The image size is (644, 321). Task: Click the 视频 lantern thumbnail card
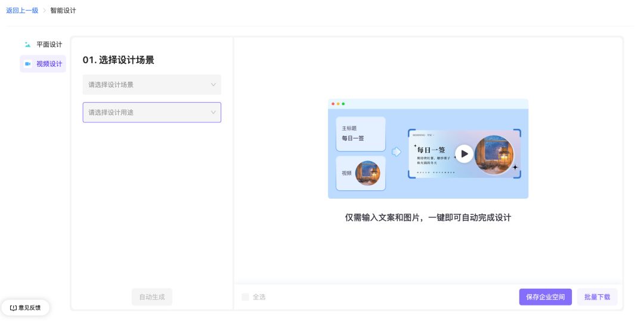pos(361,173)
